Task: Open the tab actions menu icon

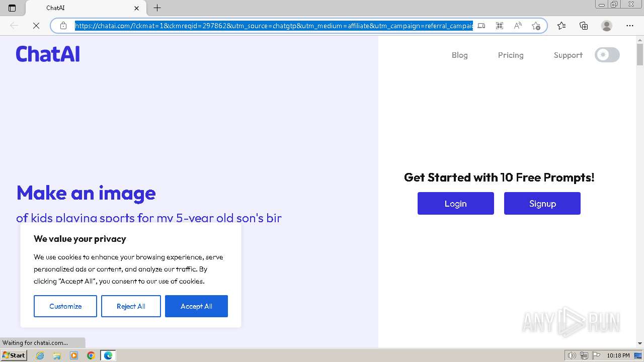Action: 12,8
